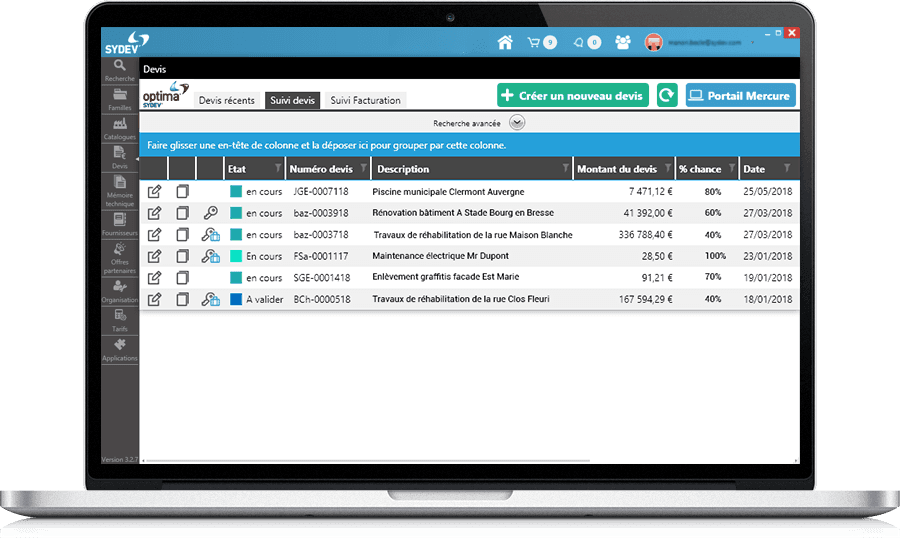Open the user profile avatar
The image size is (900, 538).
click(x=653, y=42)
